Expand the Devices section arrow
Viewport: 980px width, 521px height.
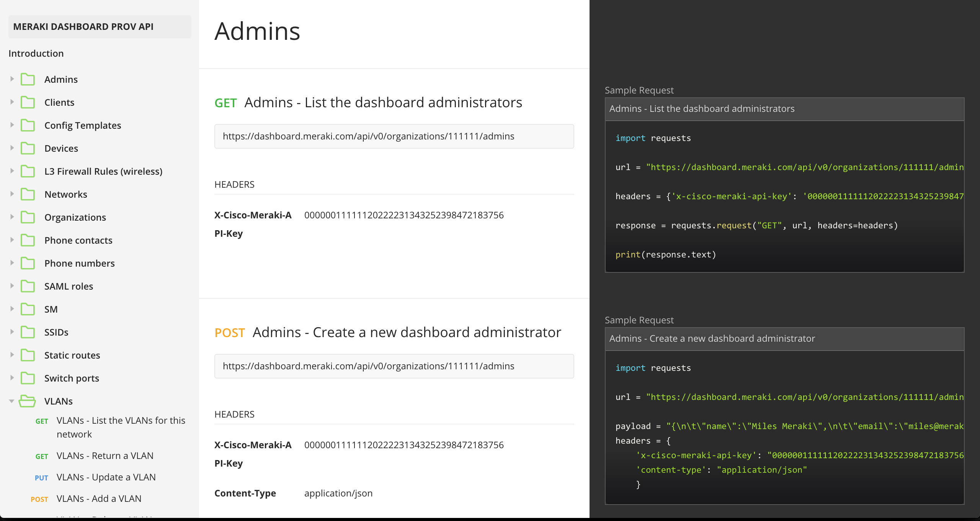point(12,148)
